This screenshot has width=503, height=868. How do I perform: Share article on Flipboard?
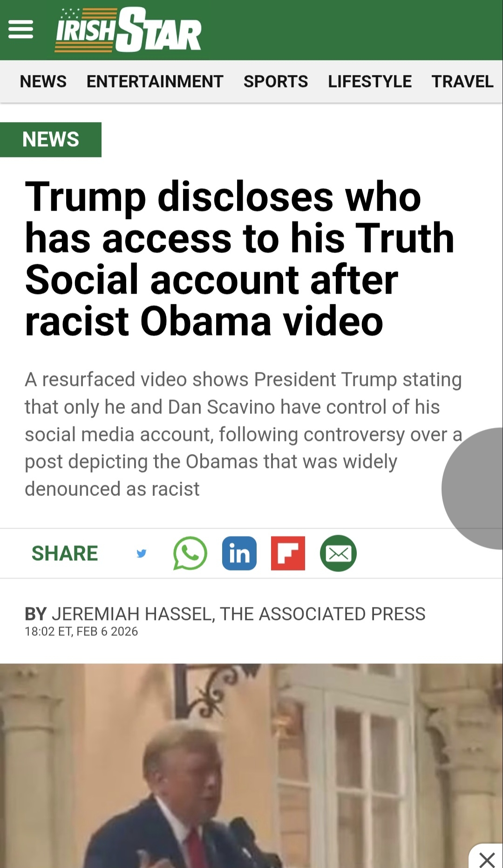[288, 553]
